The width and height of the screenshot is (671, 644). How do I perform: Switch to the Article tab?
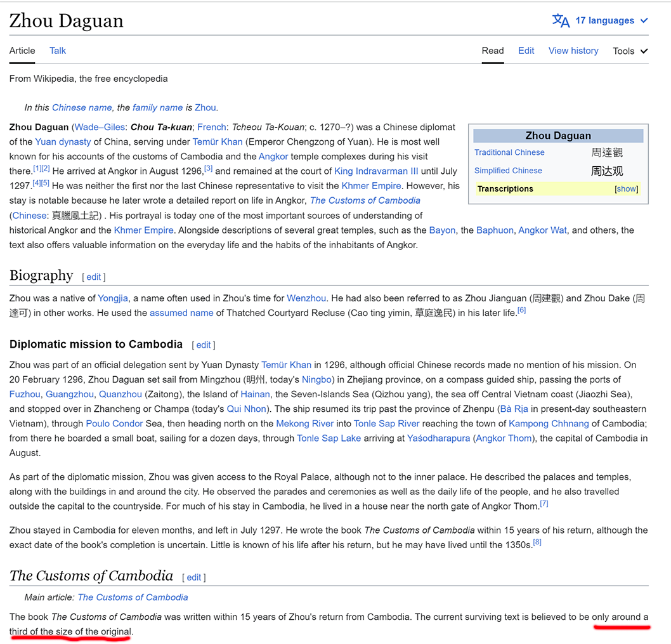pyautogui.click(x=22, y=51)
